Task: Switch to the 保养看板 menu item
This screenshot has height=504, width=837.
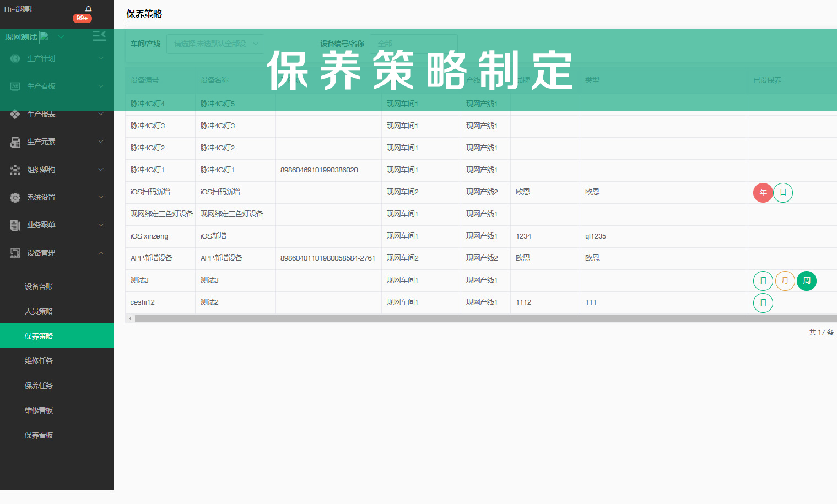Action: 39,435
